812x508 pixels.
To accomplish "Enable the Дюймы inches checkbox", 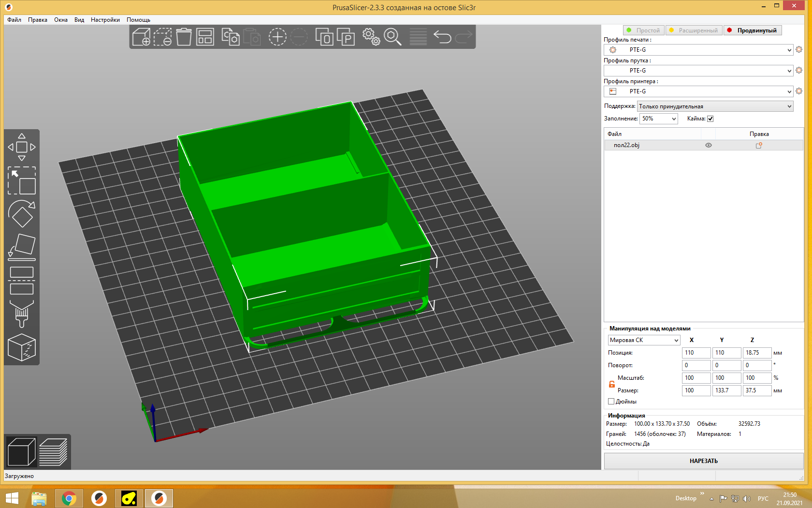I will tap(611, 402).
